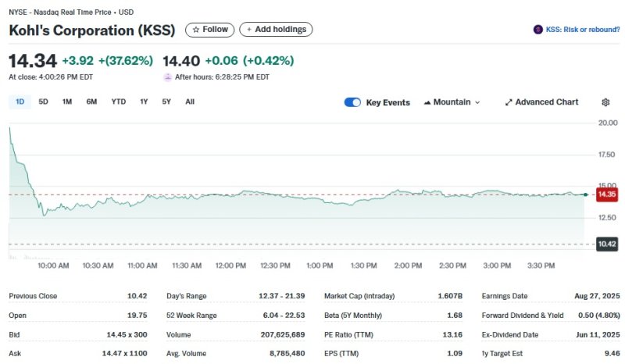Click the closing price 14.34
Image resolution: width=625 pixels, height=364 pixels.
tap(33, 61)
